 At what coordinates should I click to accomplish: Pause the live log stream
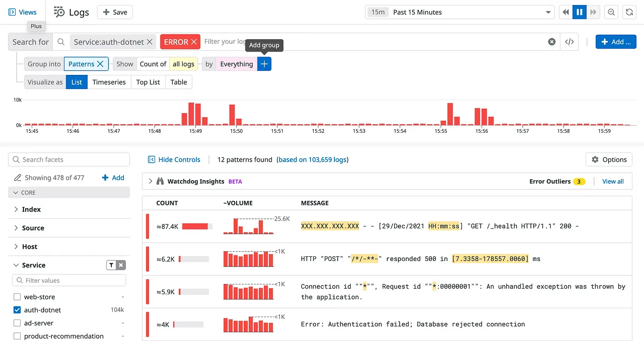click(x=579, y=12)
